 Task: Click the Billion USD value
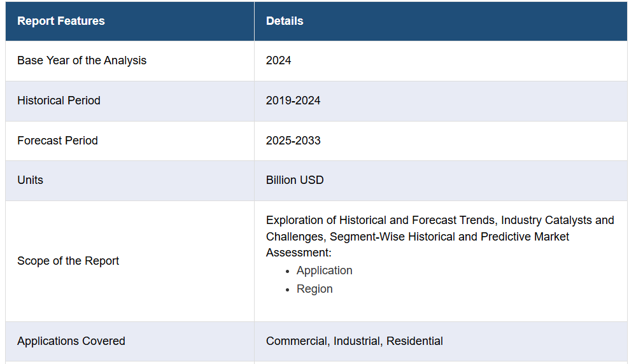pyautogui.click(x=295, y=180)
